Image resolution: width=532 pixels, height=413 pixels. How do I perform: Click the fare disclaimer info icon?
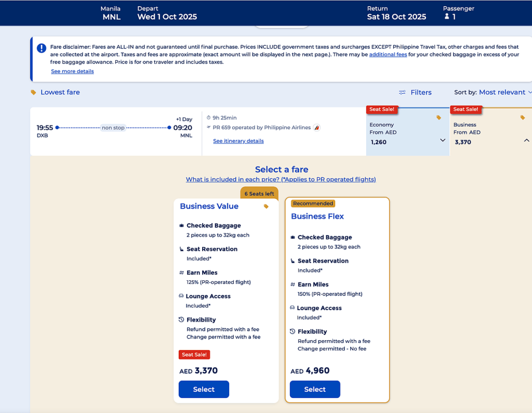click(42, 48)
